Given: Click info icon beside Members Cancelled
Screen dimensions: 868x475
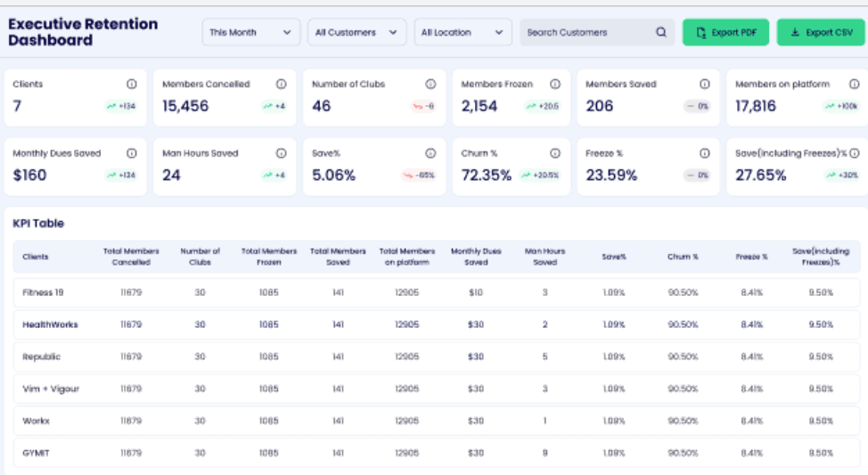Looking at the screenshot, I should (281, 85).
